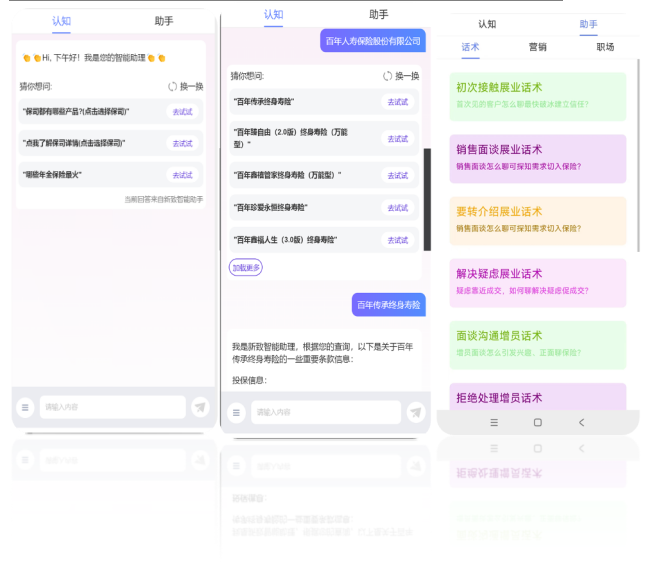Click 去试试 for 点我了解保司详情 question
The width and height of the screenshot is (654, 565).
pos(183,143)
